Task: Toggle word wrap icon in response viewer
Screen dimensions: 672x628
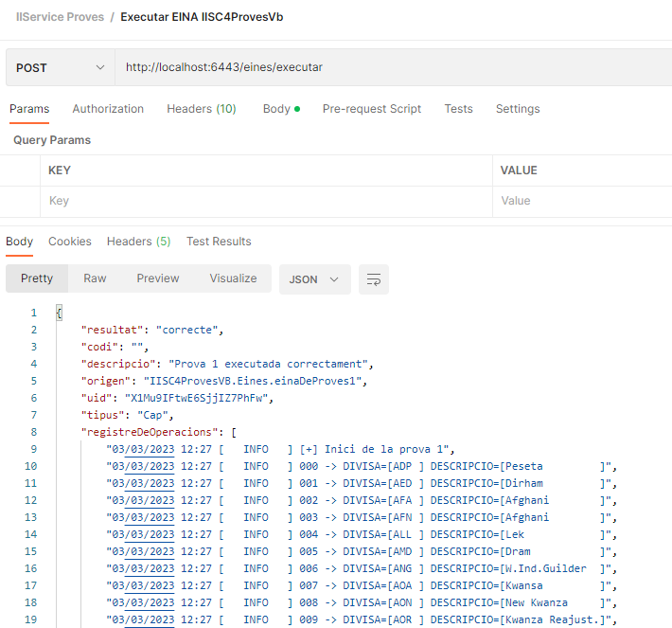Action: tap(373, 279)
